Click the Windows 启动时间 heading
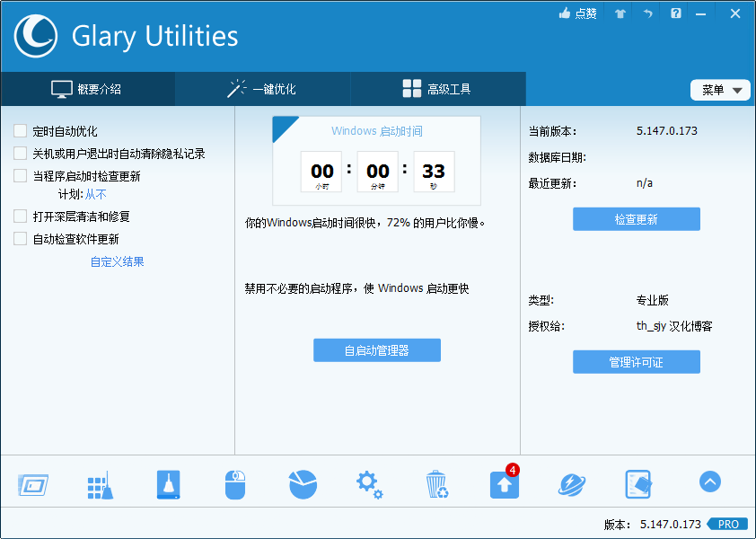 (x=376, y=131)
